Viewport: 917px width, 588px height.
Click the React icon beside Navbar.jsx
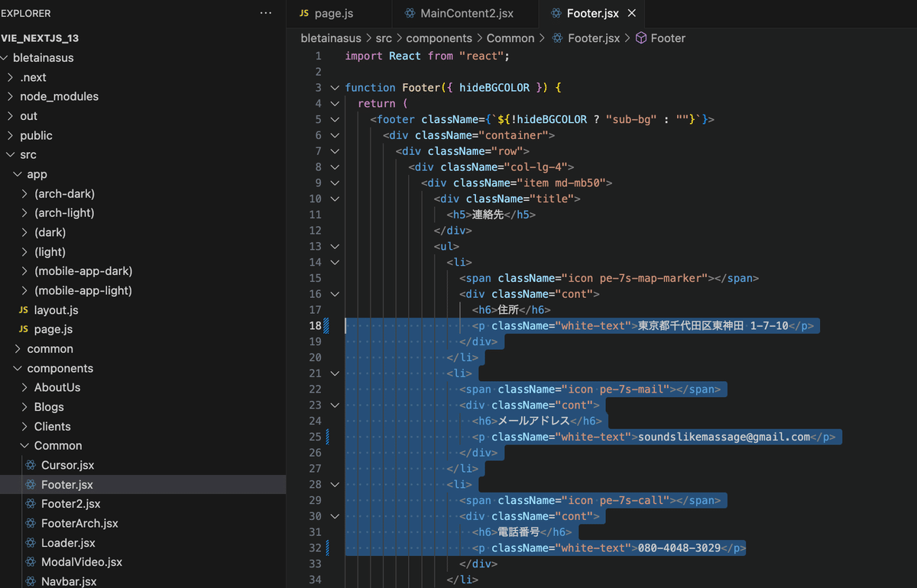(x=31, y=581)
